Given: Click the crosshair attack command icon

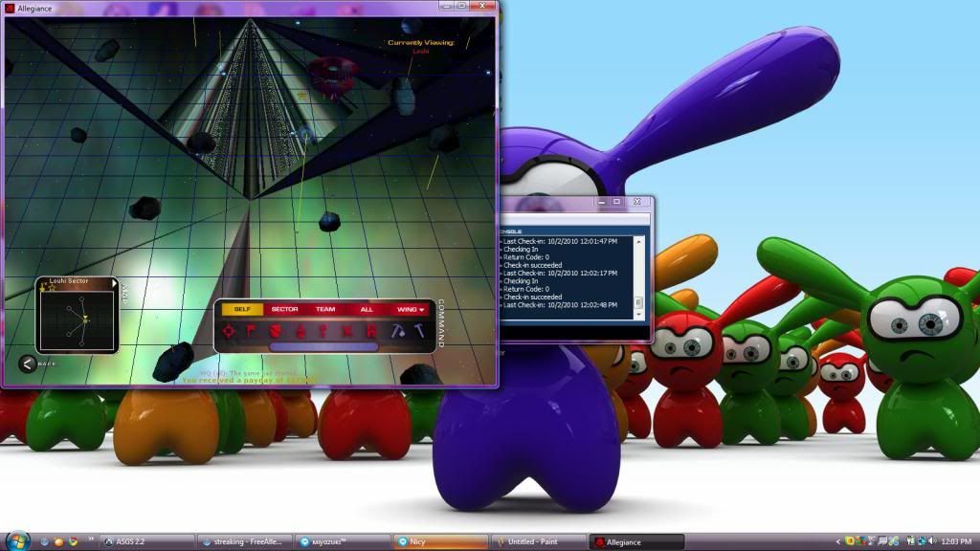Looking at the screenshot, I should click(229, 331).
